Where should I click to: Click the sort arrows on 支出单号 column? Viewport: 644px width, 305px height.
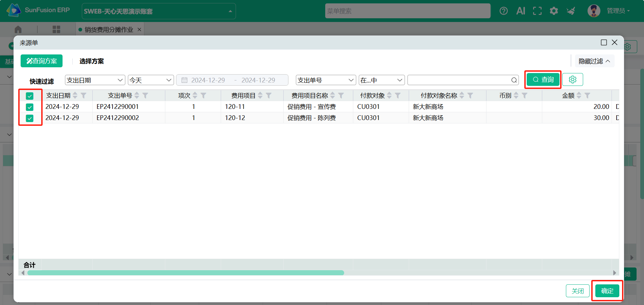coord(137,96)
